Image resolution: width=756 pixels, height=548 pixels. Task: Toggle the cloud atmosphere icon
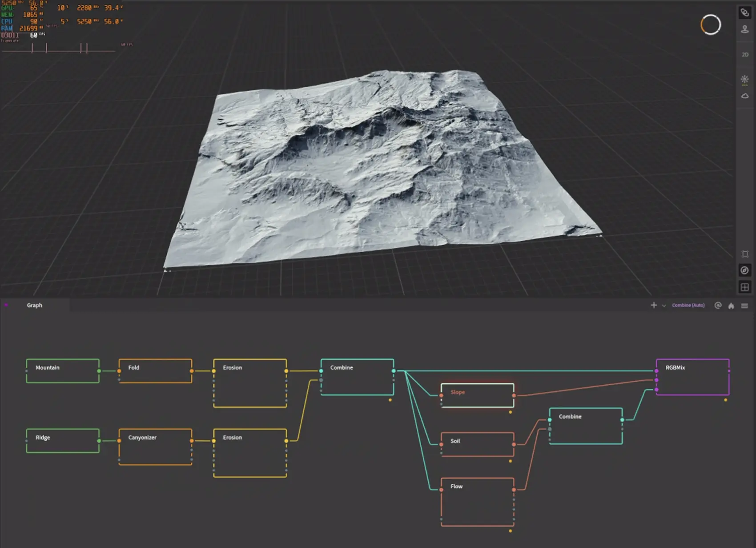coord(744,96)
